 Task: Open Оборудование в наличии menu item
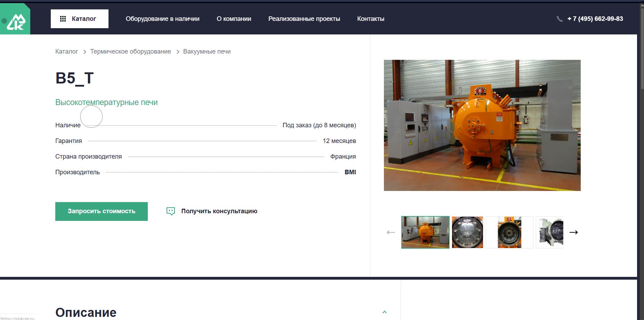(x=162, y=19)
